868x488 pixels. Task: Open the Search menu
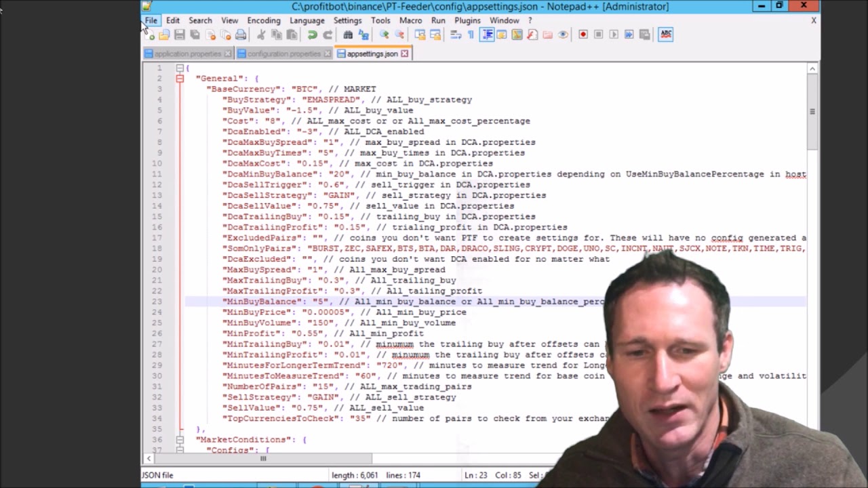pos(200,20)
